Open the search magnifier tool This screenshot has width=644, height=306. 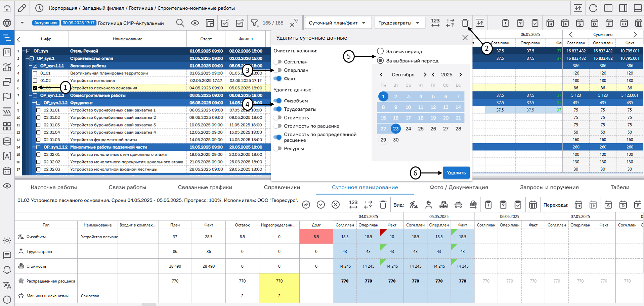(180, 23)
